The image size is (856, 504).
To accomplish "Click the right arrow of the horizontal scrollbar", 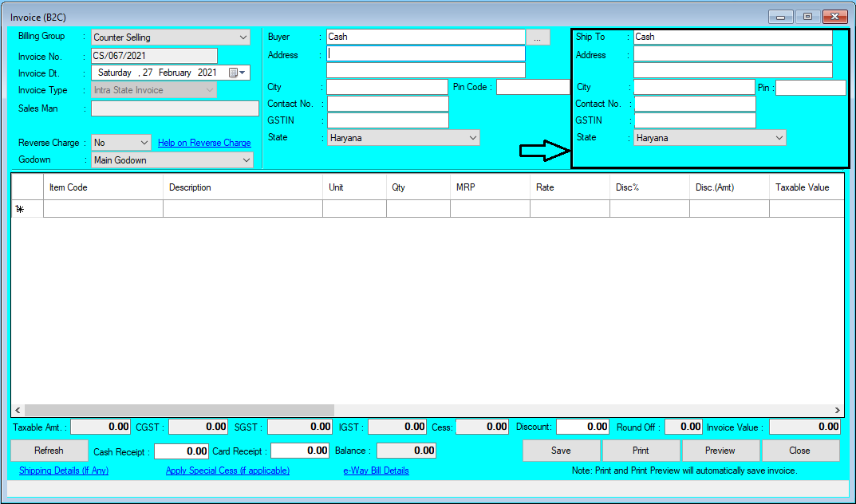I will point(836,410).
